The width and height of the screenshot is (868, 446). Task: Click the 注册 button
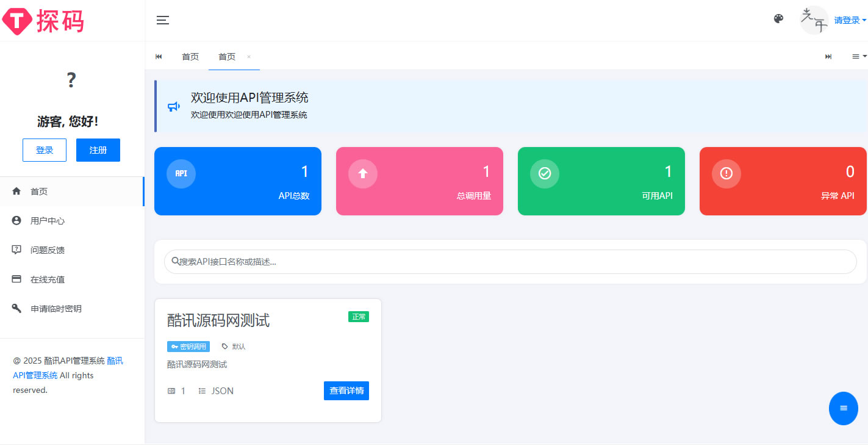(98, 149)
